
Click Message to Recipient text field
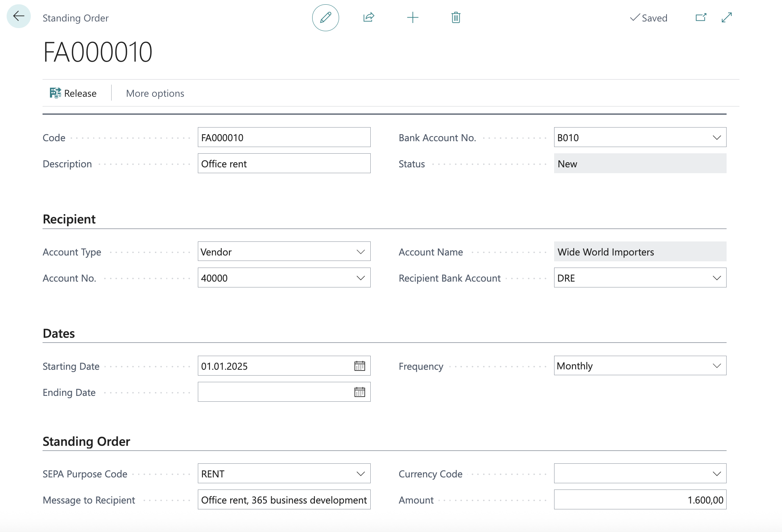pyautogui.click(x=284, y=500)
